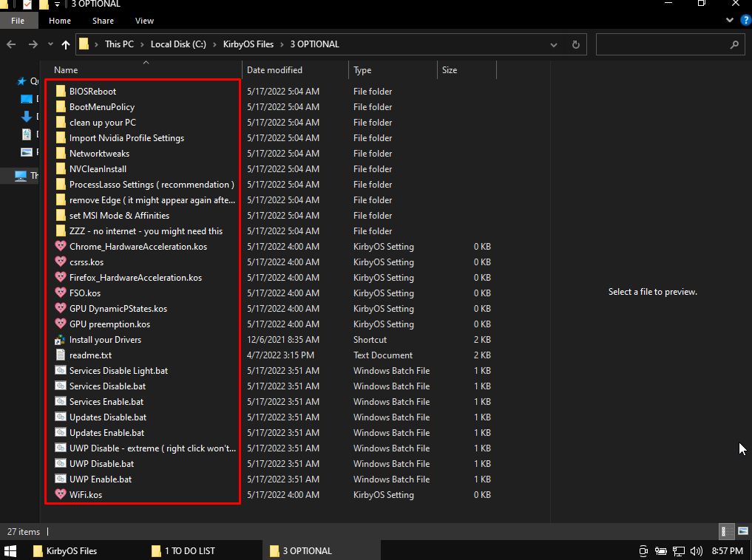This screenshot has width=752, height=560.
Task: Go back with the back arrow
Action: (x=12, y=44)
